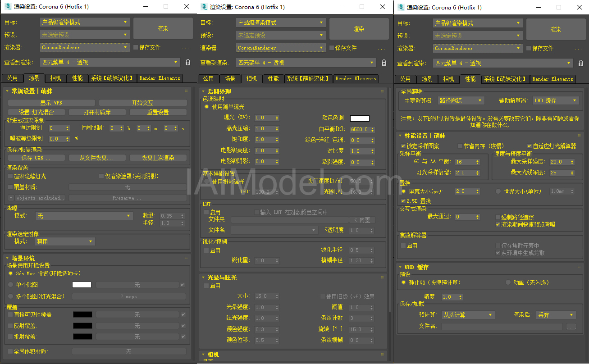Click the grip handle of 性能设置 rollout
The width and height of the screenshot is (589, 364).
[x=579, y=135]
